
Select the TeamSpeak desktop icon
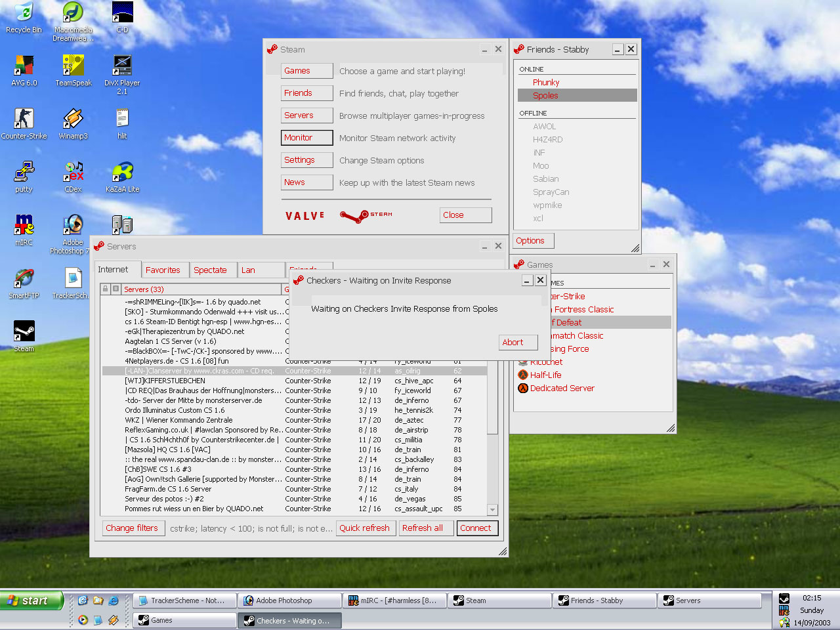pyautogui.click(x=73, y=71)
